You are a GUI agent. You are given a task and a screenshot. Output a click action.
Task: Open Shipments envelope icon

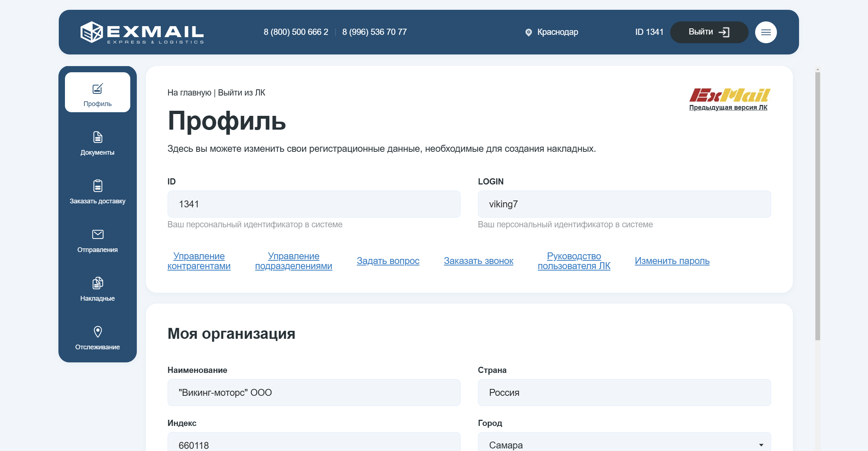[97, 235]
